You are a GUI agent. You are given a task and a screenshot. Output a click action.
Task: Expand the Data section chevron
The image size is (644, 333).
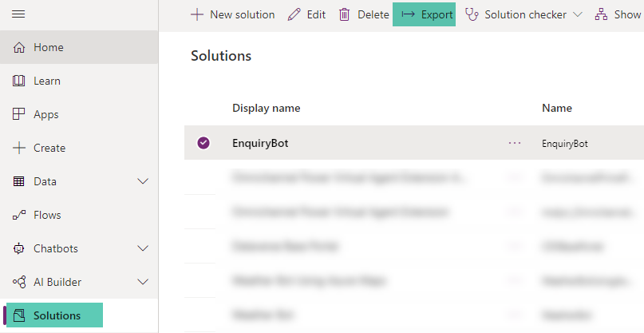click(x=143, y=181)
